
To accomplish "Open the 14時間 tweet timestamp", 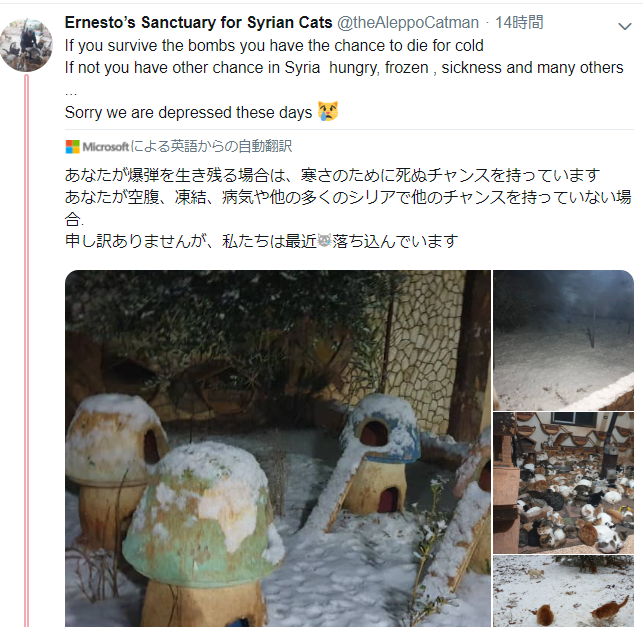I will click(519, 23).
